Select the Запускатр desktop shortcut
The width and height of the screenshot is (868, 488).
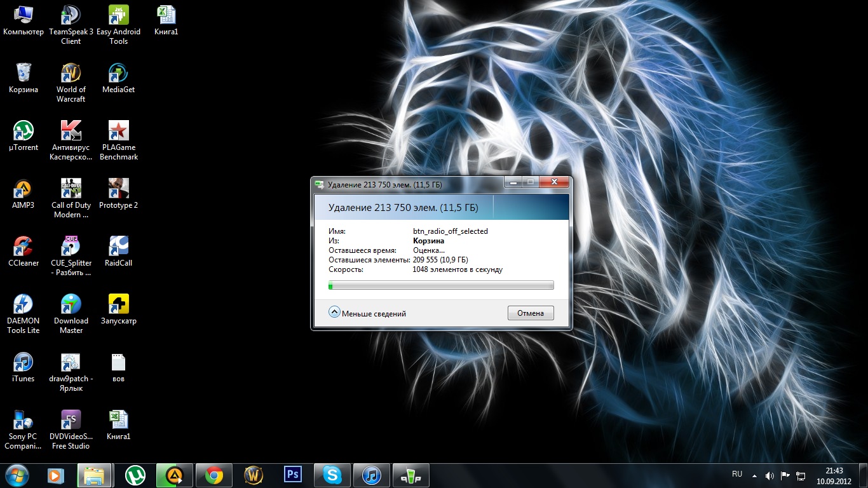118,309
